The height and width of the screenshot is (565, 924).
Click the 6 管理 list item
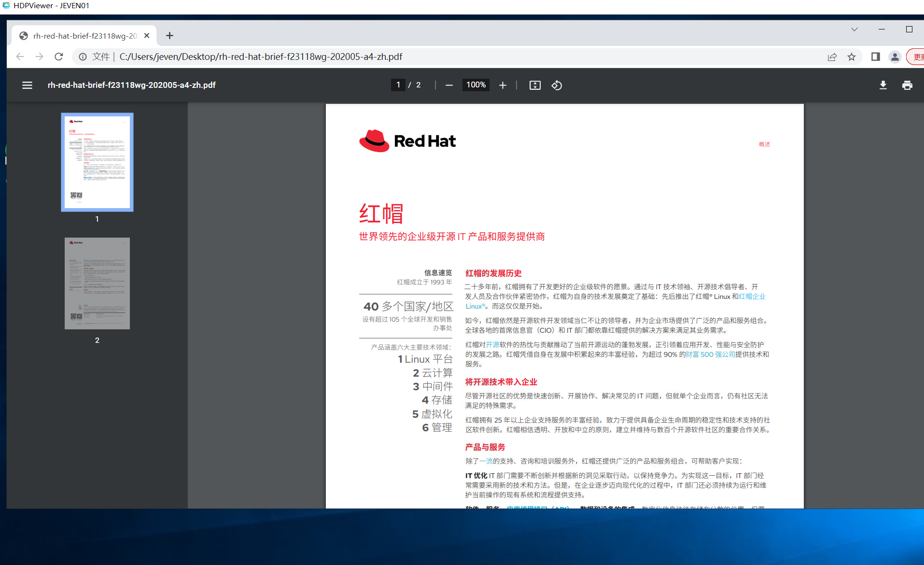[x=437, y=427]
